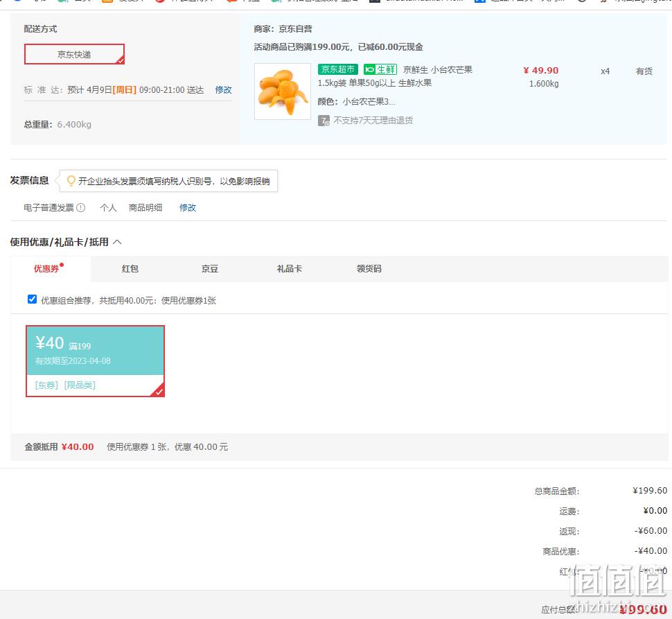Image resolution: width=672 pixels, height=619 pixels.
Task: Click the 商品优惠 value -¥40.00
Action: pos(651,551)
